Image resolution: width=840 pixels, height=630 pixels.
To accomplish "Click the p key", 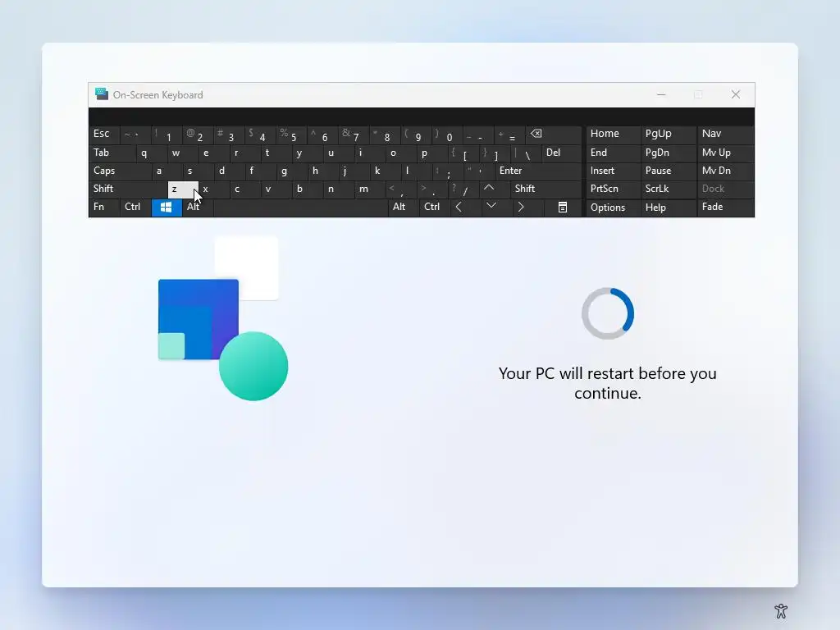I will [x=431, y=153].
